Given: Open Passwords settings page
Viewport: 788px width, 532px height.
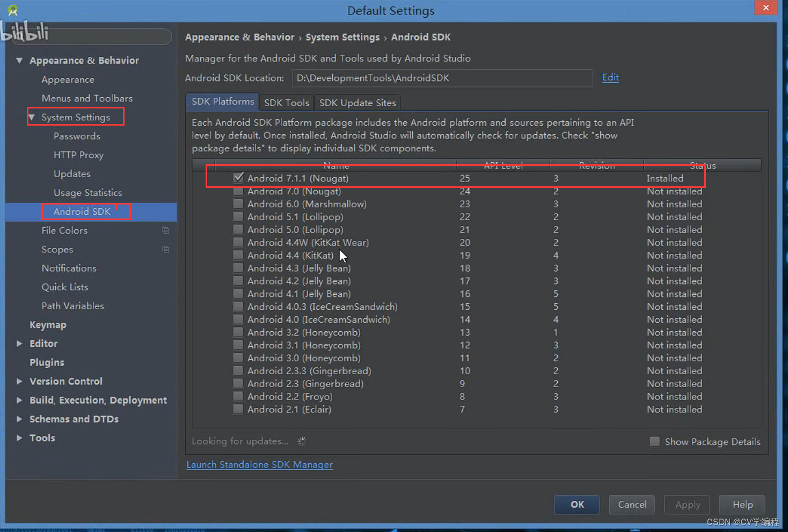Looking at the screenshot, I should coord(77,136).
